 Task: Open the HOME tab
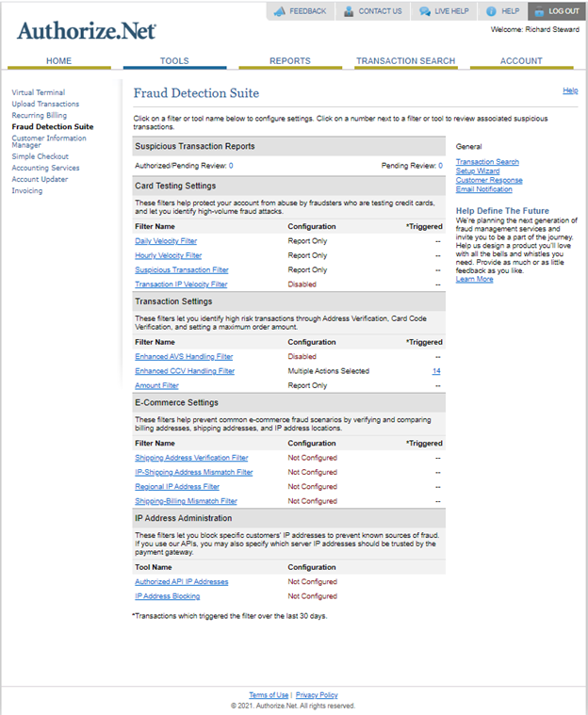[58, 61]
